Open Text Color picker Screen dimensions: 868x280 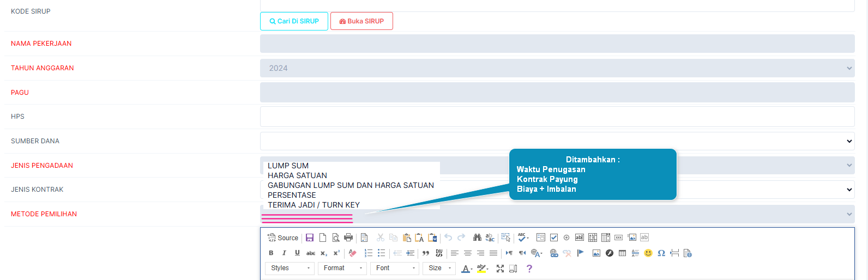tap(467, 268)
